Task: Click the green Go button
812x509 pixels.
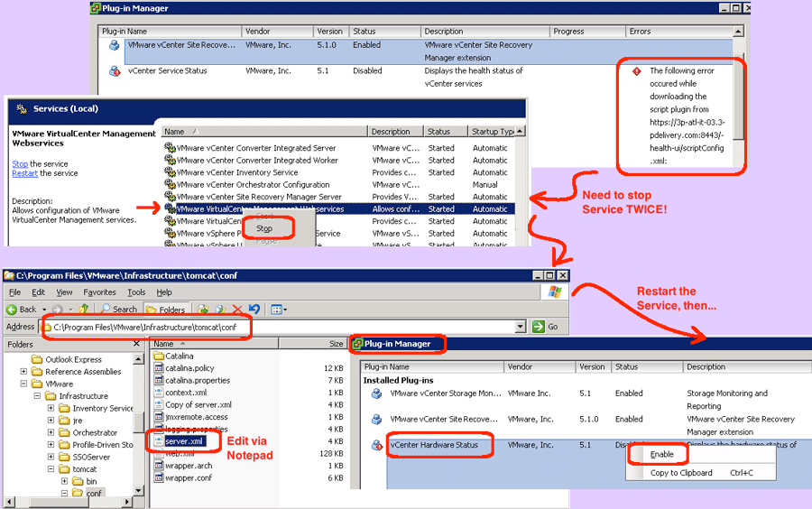Action: click(x=545, y=327)
